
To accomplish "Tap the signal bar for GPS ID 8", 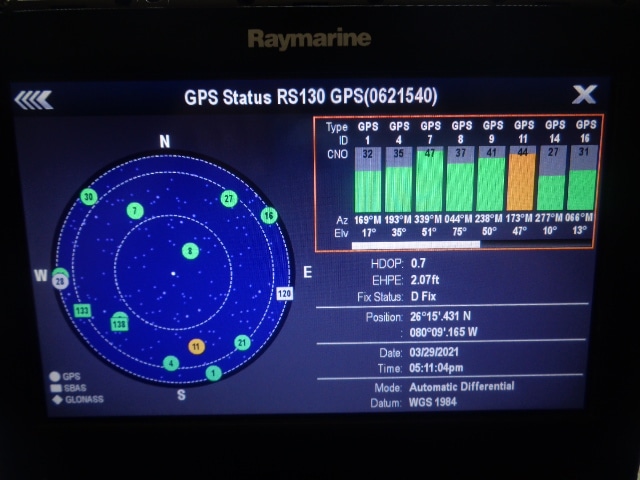I will pos(460,178).
